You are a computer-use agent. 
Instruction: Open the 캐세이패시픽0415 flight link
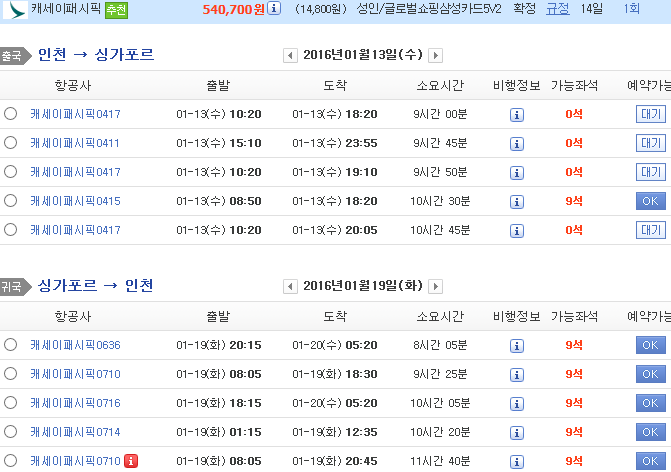tap(75, 201)
